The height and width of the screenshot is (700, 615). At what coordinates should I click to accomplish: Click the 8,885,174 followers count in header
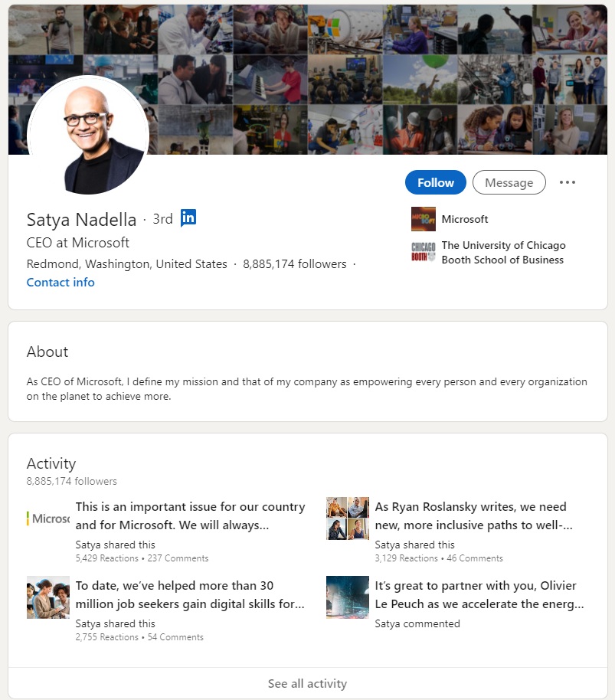295,263
